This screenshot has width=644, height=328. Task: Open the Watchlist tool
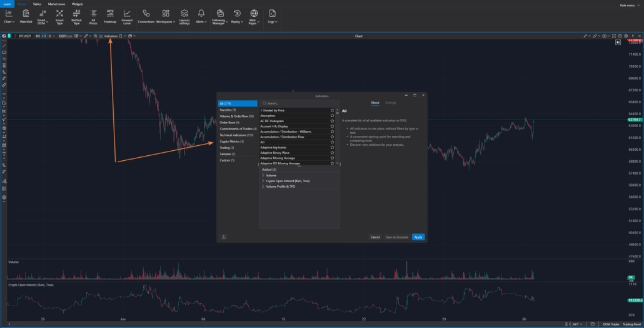click(26, 17)
